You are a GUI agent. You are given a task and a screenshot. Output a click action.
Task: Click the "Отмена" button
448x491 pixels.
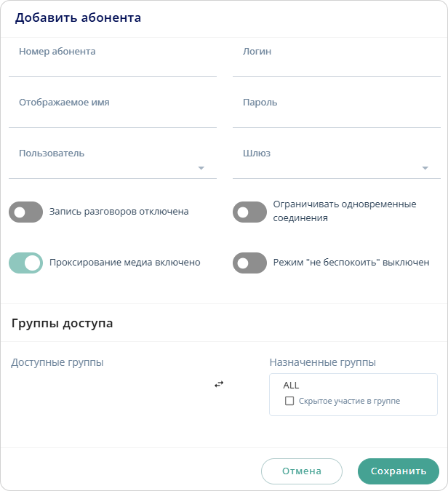click(x=301, y=471)
